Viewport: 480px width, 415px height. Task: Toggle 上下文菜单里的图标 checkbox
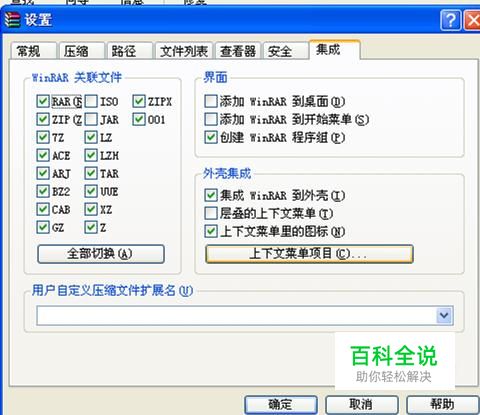(x=211, y=231)
